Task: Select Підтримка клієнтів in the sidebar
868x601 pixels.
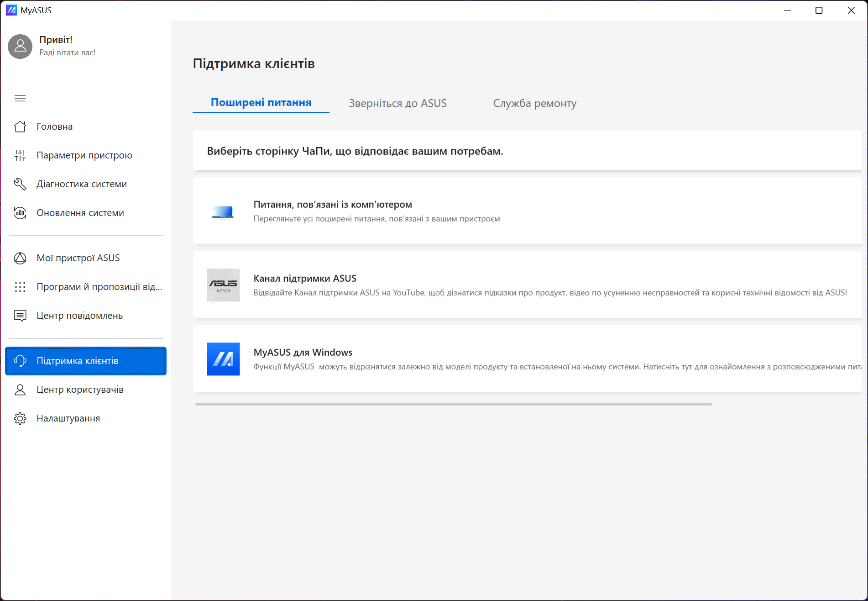Action: click(x=86, y=361)
